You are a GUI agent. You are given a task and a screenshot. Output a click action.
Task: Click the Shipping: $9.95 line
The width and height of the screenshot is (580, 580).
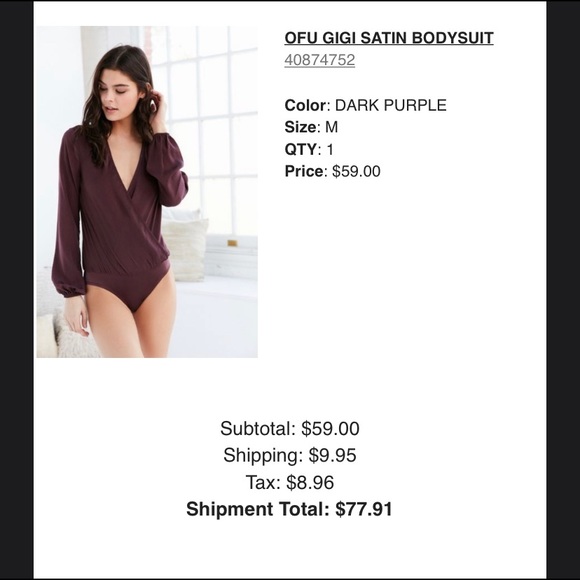tap(290, 455)
